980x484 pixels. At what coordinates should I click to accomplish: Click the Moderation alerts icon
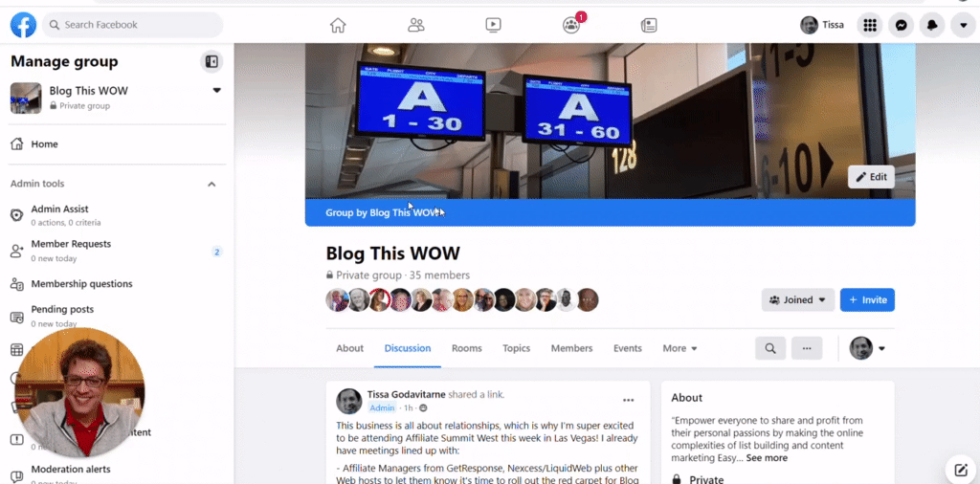point(17,476)
